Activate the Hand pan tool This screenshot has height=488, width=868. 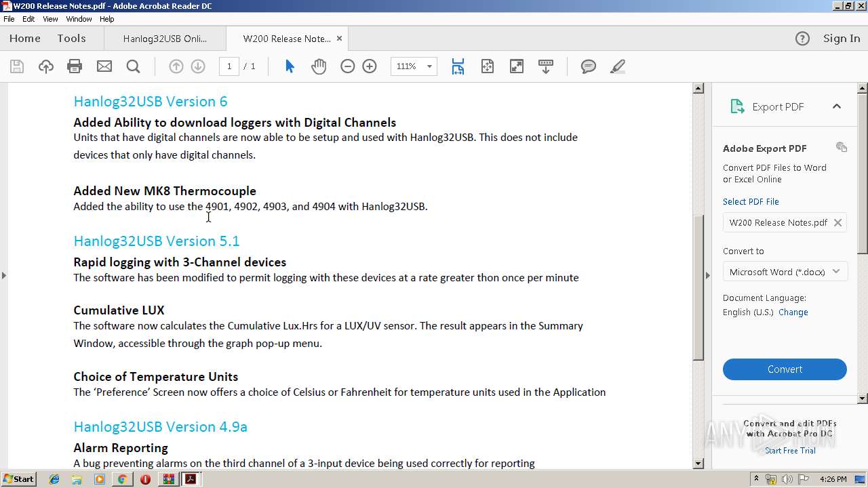pos(319,66)
